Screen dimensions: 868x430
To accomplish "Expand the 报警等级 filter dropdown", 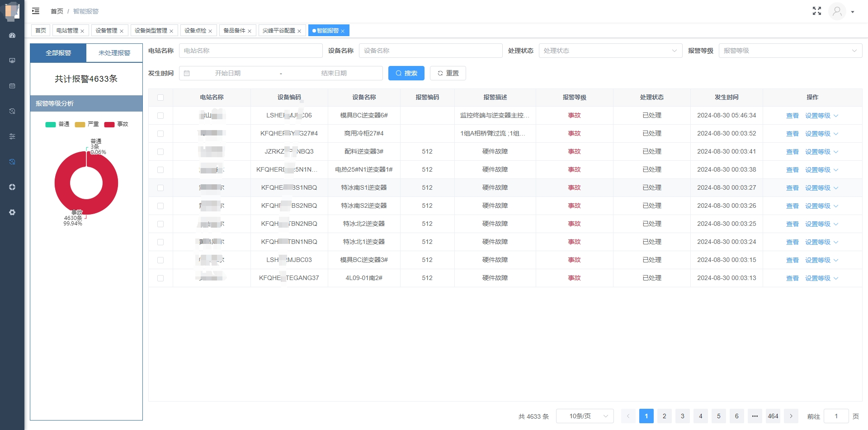I will point(790,51).
